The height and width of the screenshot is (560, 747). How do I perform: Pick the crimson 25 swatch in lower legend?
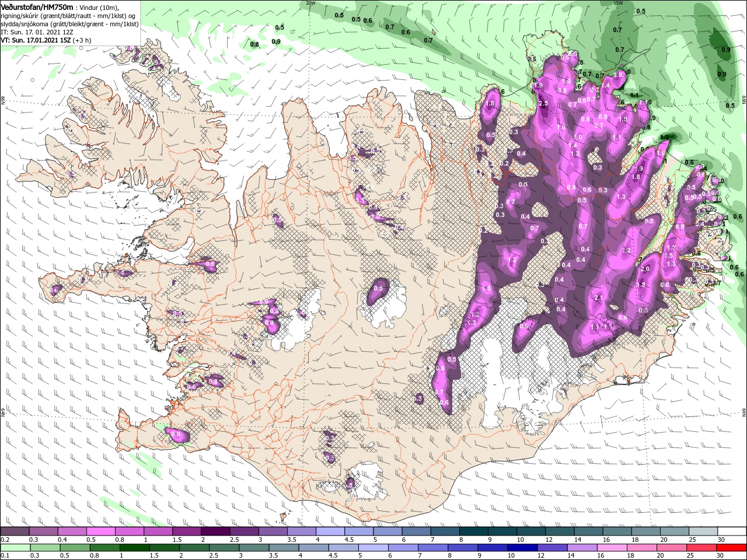pos(701,547)
